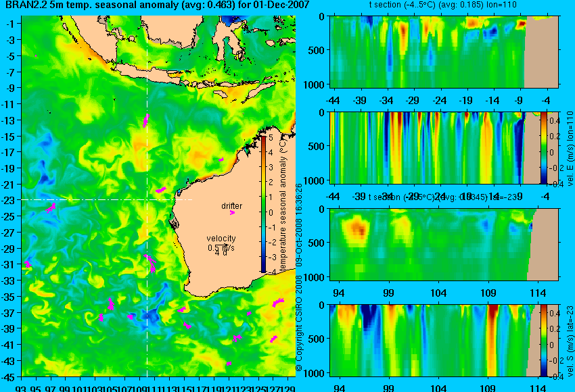Click the 'drifter' legend label
Viewport: 575px width, 392px height.
[x=232, y=206]
